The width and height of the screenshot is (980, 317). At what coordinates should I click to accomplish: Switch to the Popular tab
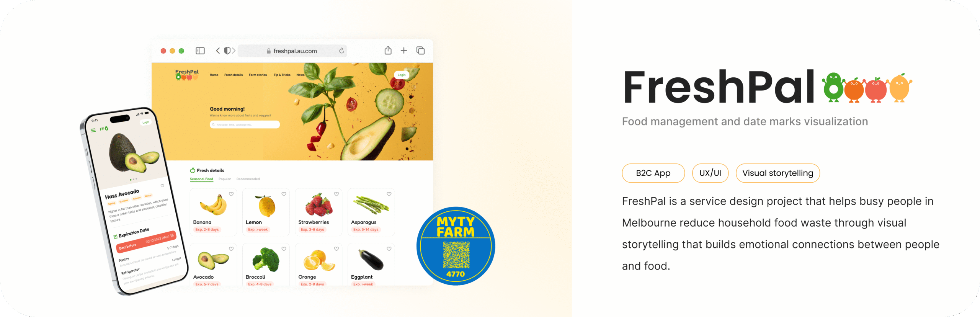click(x=225, y=179)
